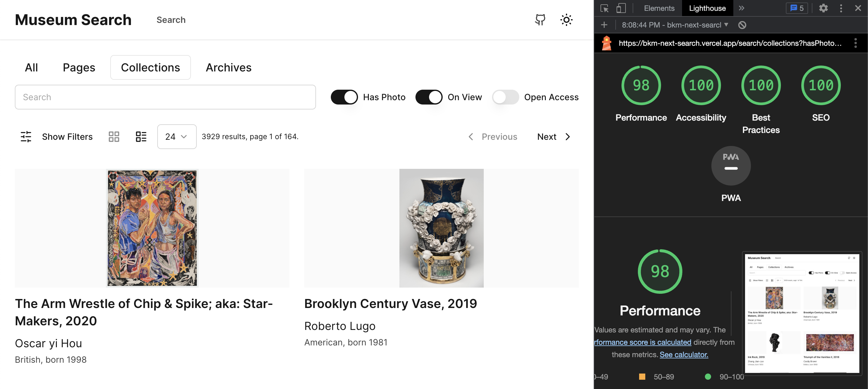Image resolution: width=868 pixels, height=389 pixels.
Task: Click the DevTools overflow menu icon
Action: coord(841,8)
